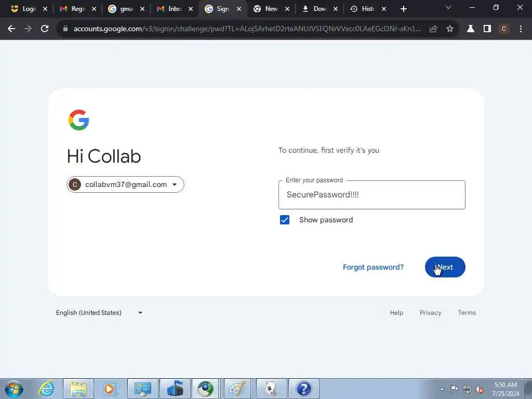Close the Login tab
Screen dimensions: 532x399
[x=45, y=9]
